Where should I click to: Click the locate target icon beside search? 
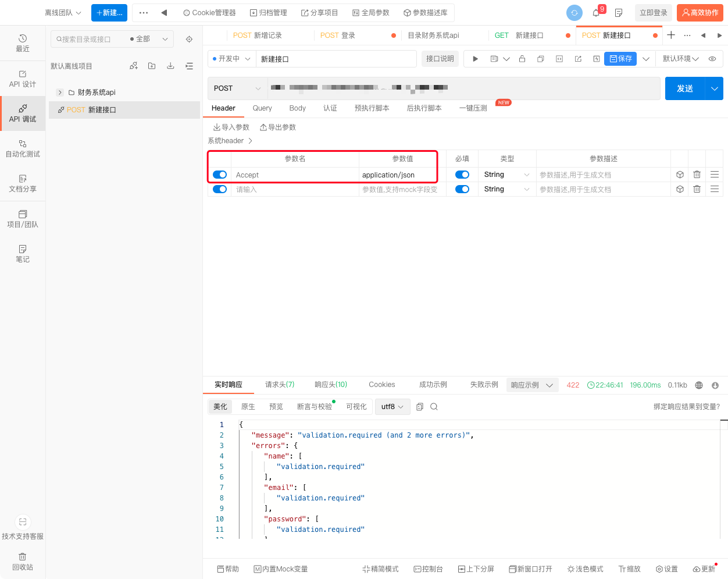[x=189, y=39]
